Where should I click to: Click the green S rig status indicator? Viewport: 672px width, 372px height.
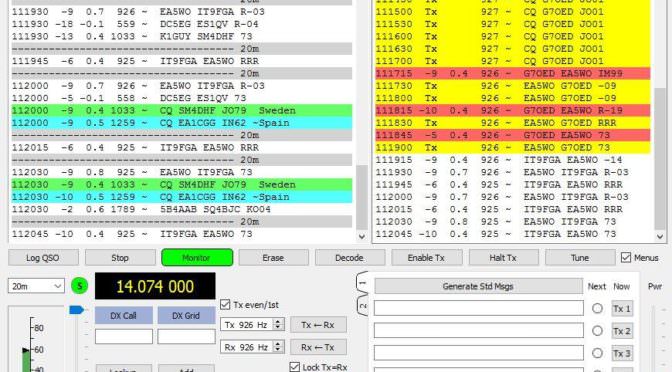point(79,286)
